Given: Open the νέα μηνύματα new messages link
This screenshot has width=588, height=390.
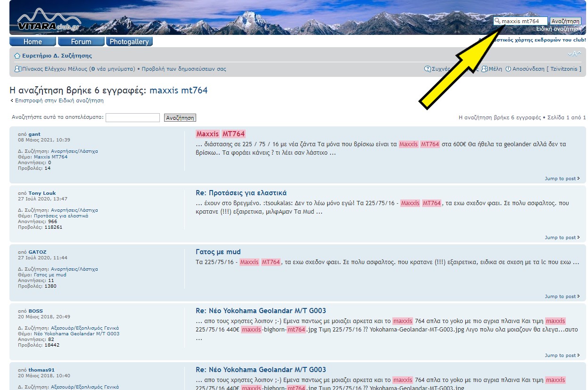Looking at the screenshot, I should coord(113,69).
